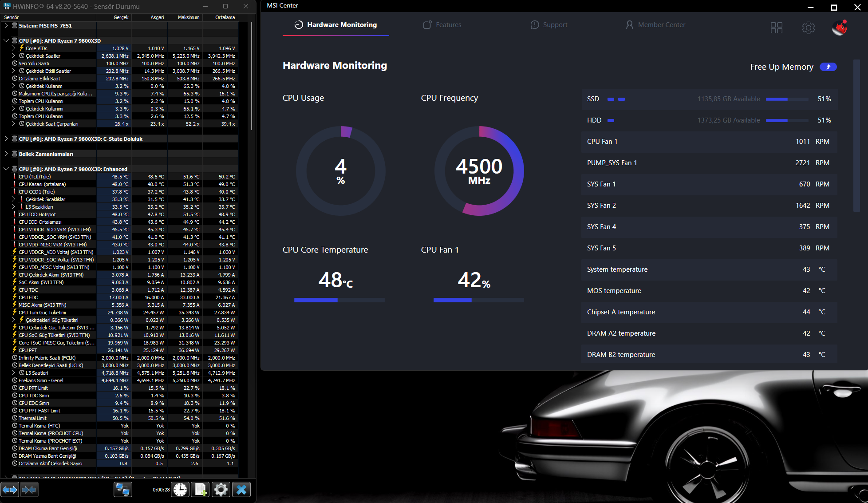Expand the Bellek Zamanlamaları group
The width and height of the screenshot is (868, 503).
coord(6,154)
